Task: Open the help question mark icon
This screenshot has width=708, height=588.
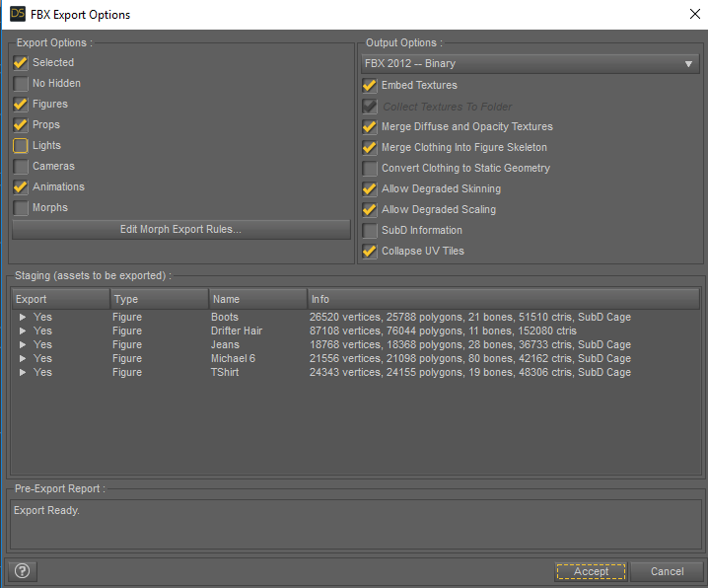Action: (22, 571)
